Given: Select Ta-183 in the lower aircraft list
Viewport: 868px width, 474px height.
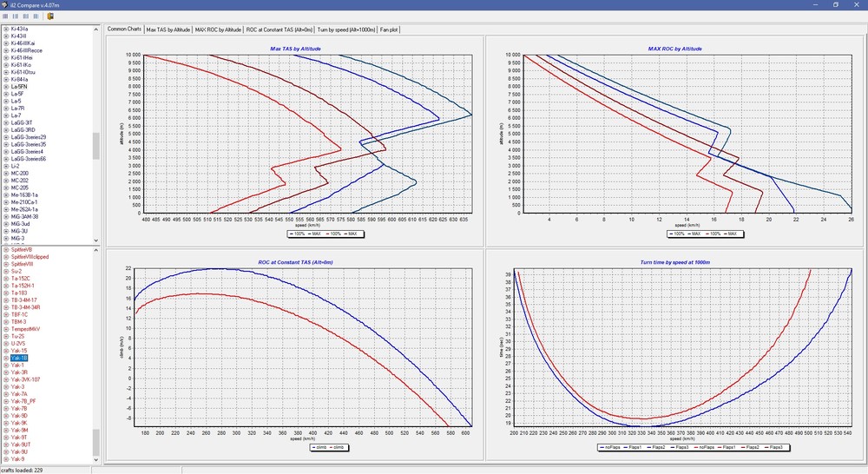Looking at the screenshot, I should point(19,293).
